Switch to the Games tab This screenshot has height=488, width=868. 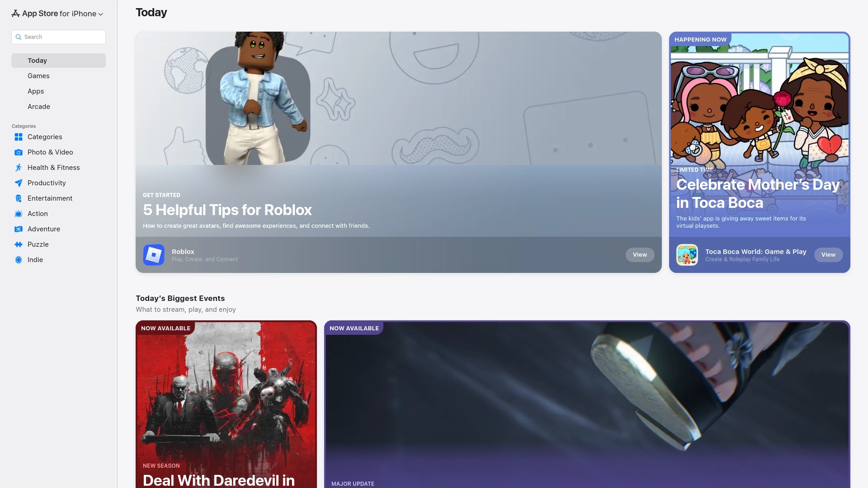(58, 76)
